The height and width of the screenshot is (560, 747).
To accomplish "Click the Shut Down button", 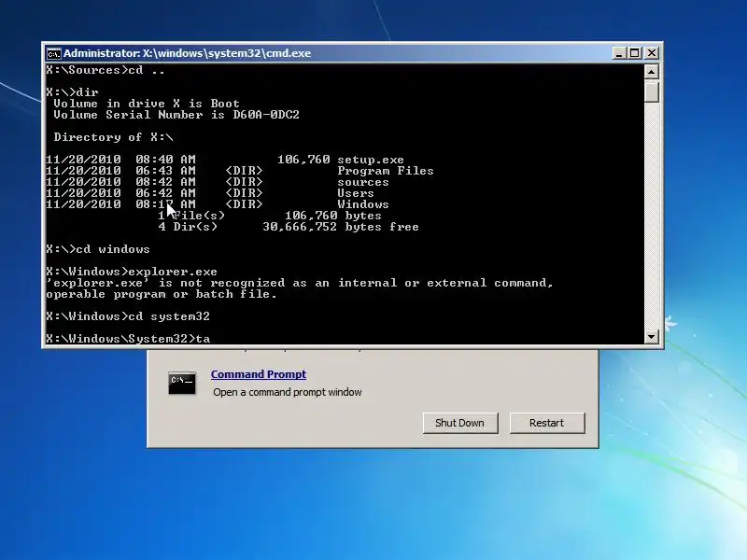I will click(460, 423).
